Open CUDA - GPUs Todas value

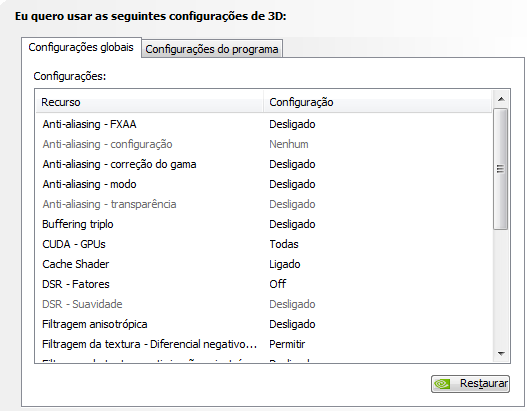[284, 244]
